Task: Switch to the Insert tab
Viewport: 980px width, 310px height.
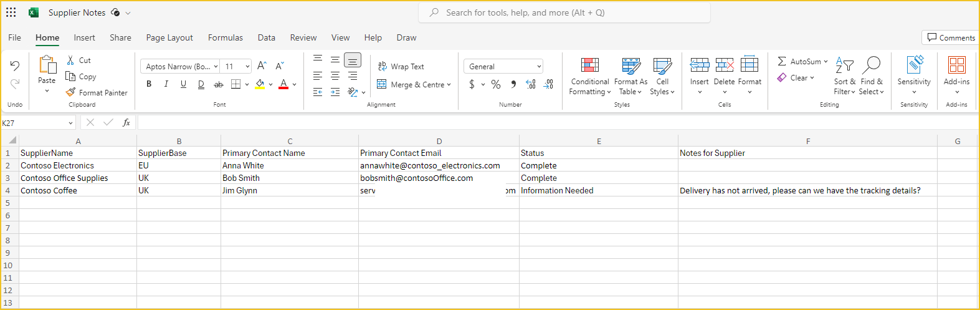Action: 84,37
